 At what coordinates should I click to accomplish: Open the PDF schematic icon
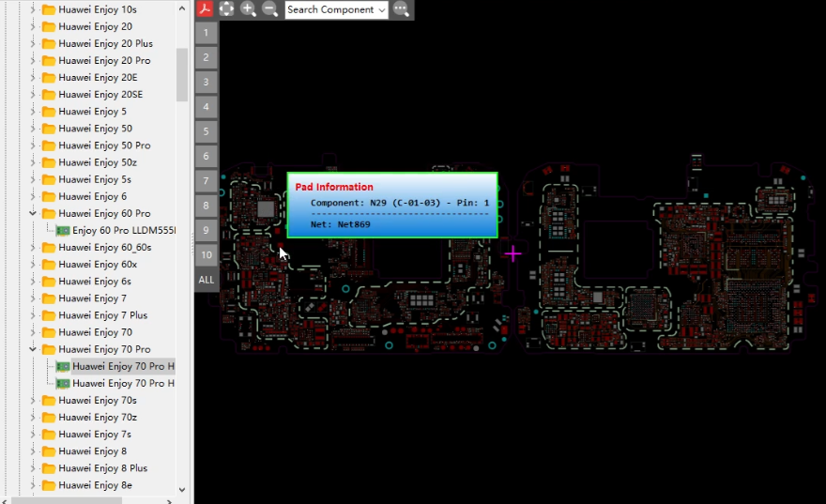point(205,9)
